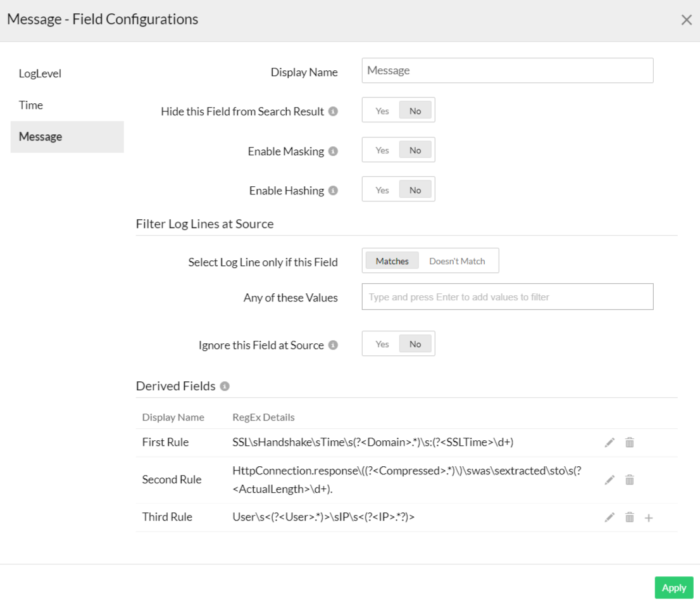
Task: Turn on Enable Hashing with Yes
Action: tap(382, 190)
